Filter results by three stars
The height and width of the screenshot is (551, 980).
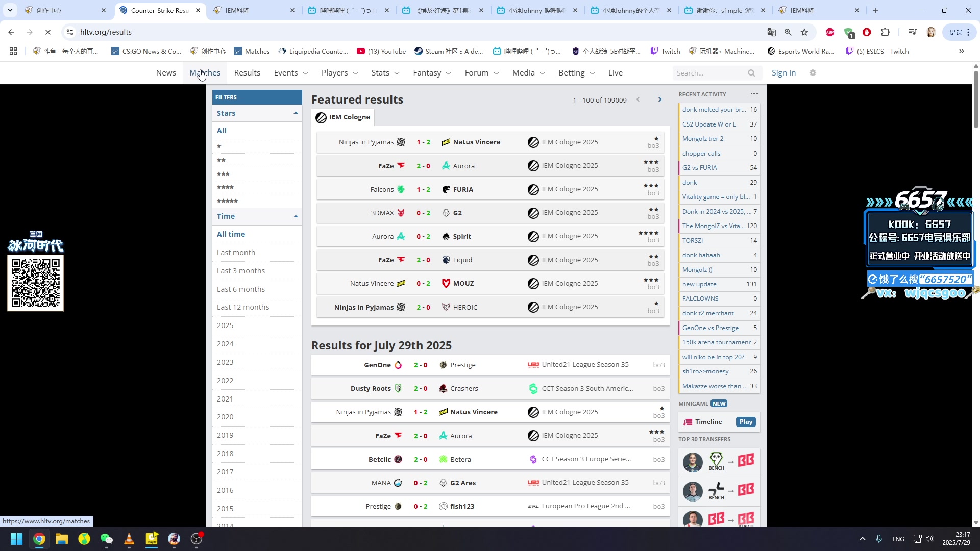(257, 174)
